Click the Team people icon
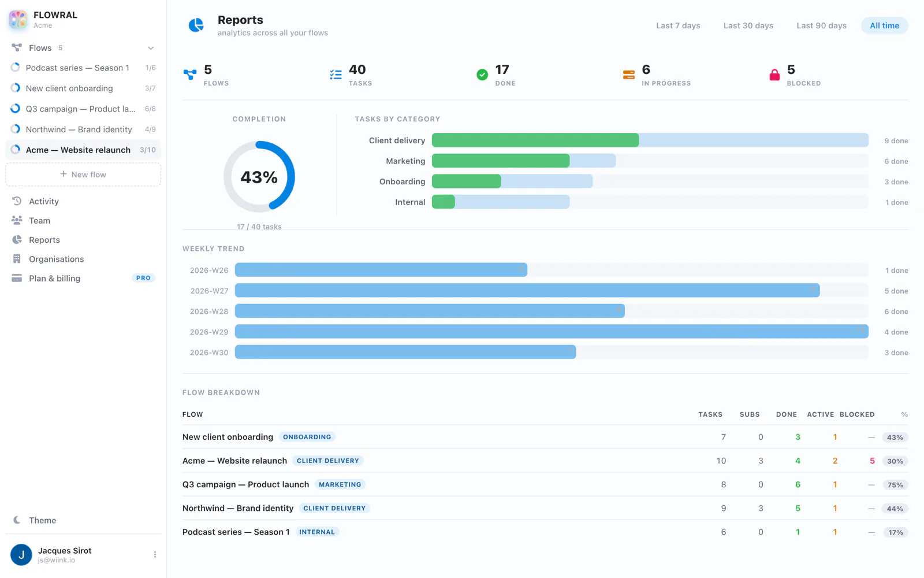Screen dimensions: 924x578 [17, 220]
